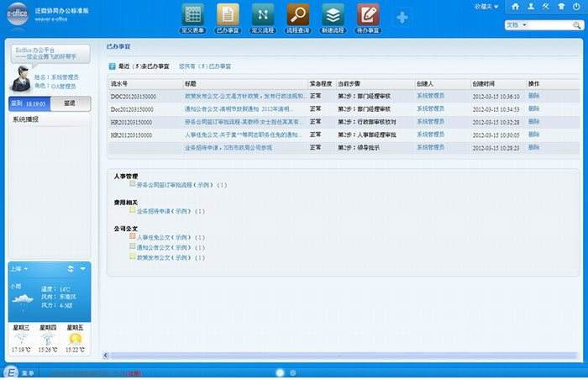Open the 待办事宜 pencil icon
Viewport: 588px width, 380px height.
point(368,15)
